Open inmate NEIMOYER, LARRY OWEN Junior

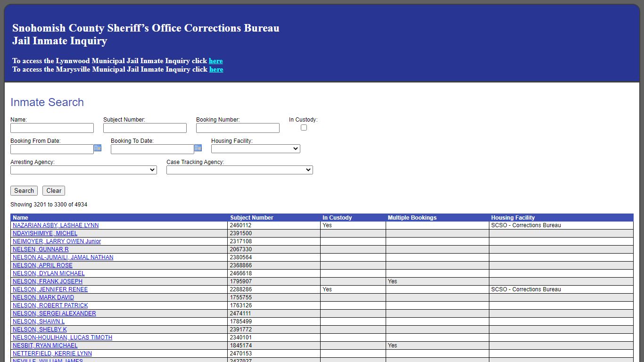[57, 241]
